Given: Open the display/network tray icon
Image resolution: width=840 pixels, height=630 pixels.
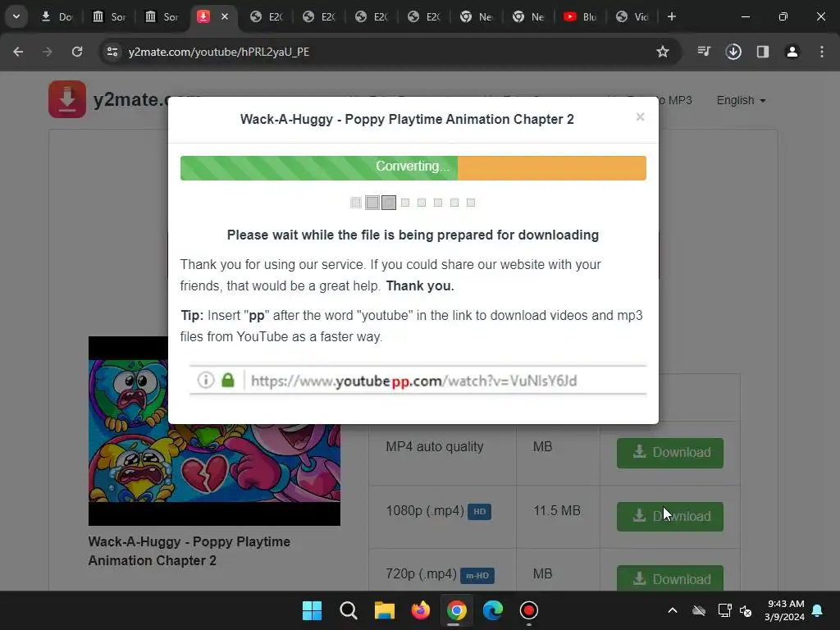Looking at the screenshot, I should [725, 610].
